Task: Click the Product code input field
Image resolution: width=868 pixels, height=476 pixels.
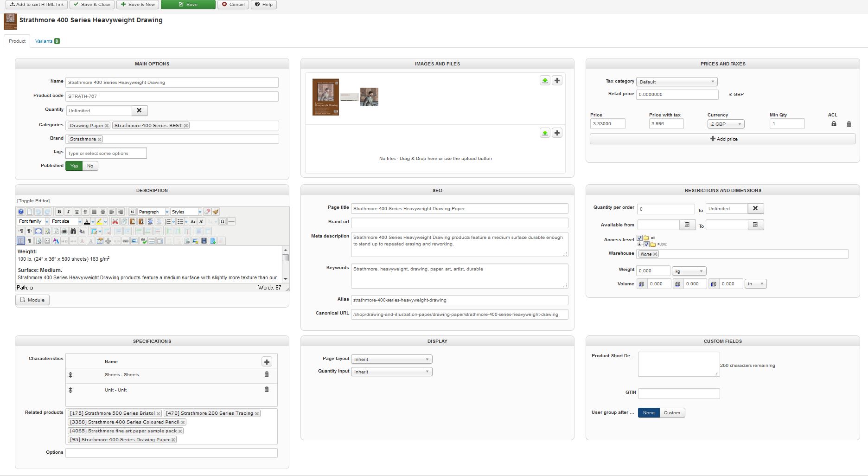Action: coord(172,96)
